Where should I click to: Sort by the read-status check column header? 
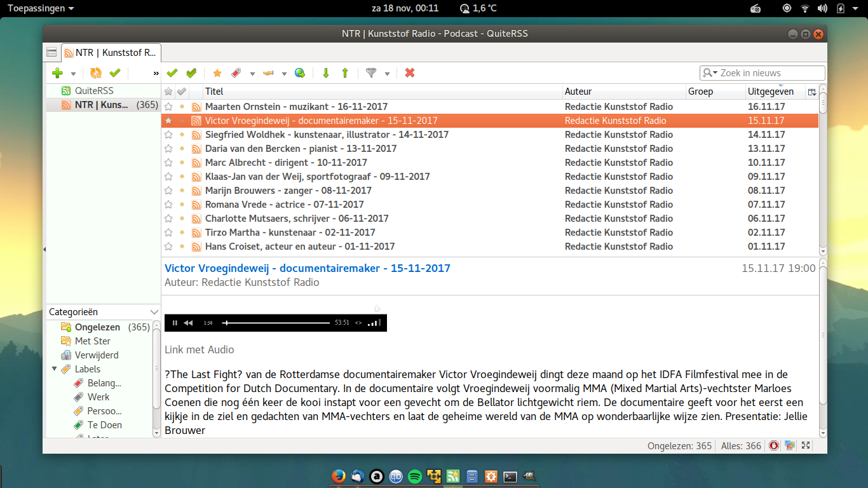[x=182, y=91]
